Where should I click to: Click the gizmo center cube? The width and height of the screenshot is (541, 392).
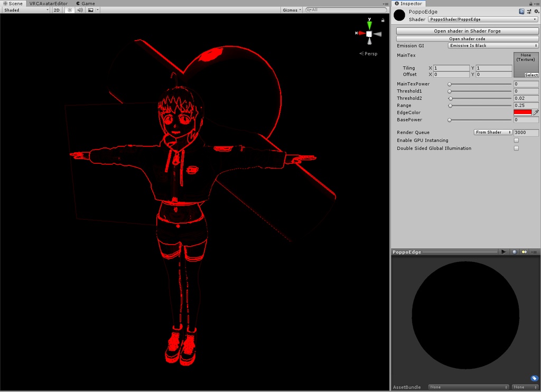369,34
